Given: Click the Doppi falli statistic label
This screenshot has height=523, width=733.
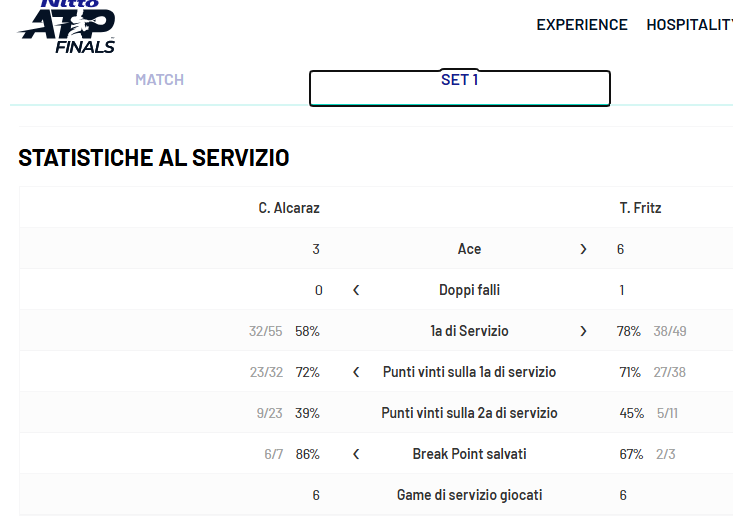Looking at the screenshot, I should coord(469,290).
